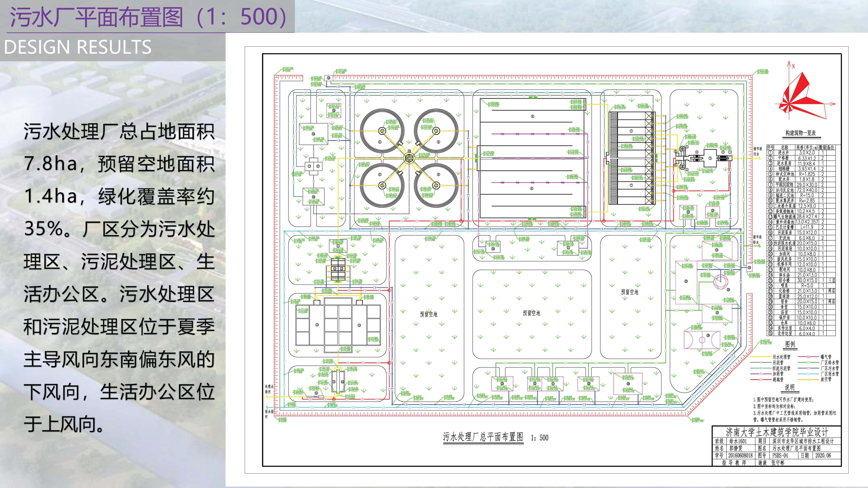The height and width of the screenshot is (488, 868).
Task: Click the 图例 legend heading
Action: click(x=790, y=344)
